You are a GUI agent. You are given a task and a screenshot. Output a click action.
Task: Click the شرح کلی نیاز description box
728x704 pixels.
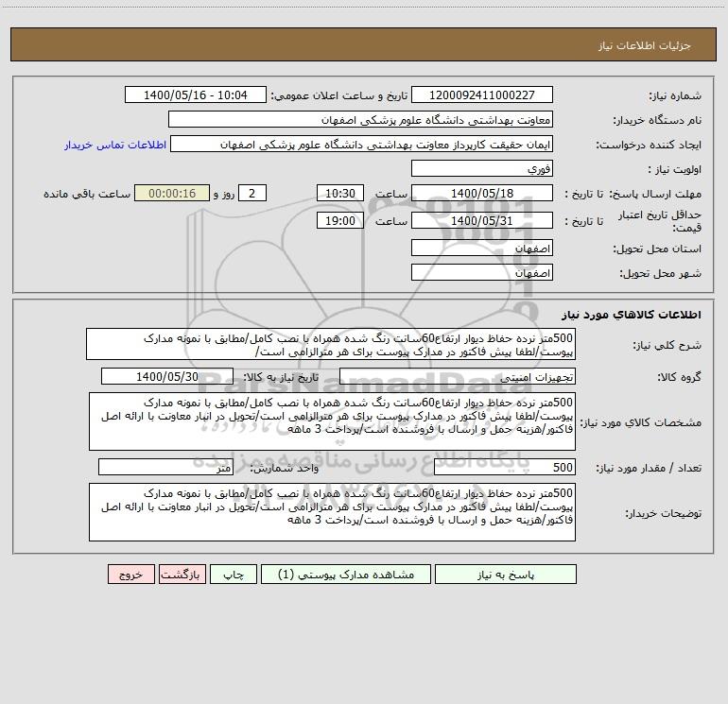331,344
